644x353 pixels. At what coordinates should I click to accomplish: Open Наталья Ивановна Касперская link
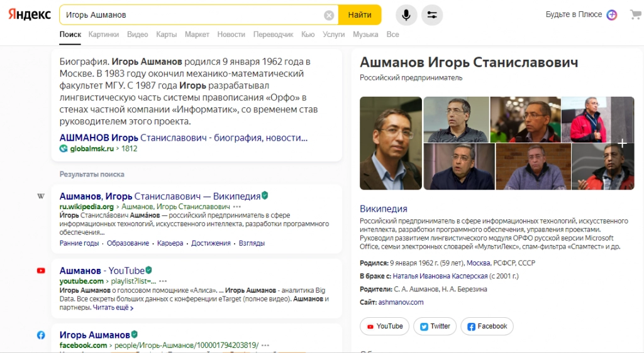440,276
